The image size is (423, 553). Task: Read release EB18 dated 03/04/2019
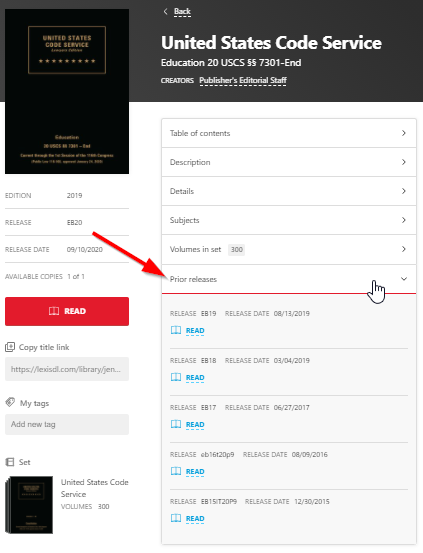pos(195,378)
